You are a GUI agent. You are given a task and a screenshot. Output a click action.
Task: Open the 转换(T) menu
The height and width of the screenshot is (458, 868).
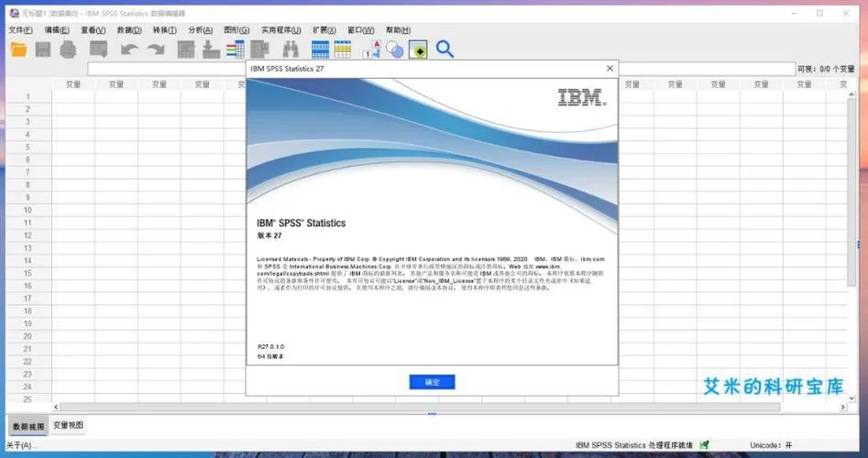point(165,30)
